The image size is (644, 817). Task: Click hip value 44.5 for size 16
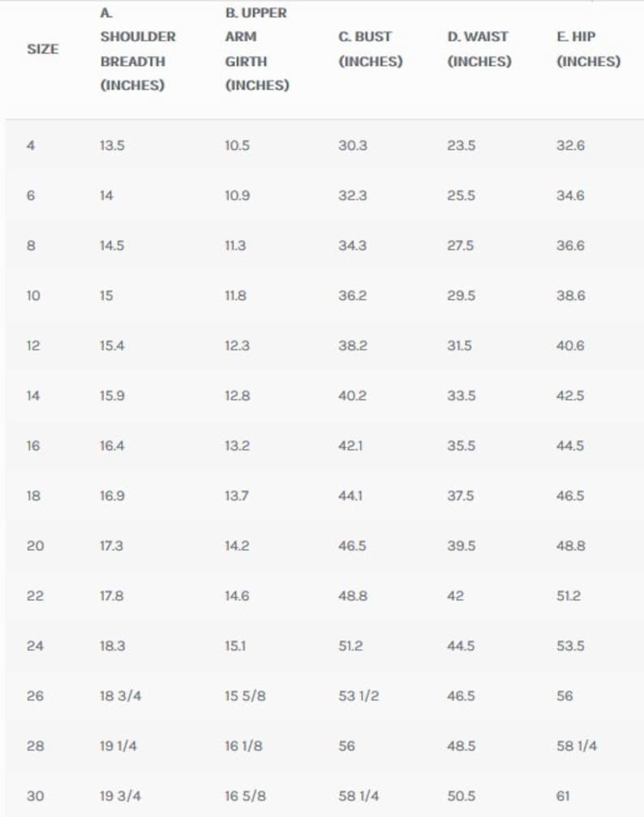pyautogui.click(x=570, y=445)
